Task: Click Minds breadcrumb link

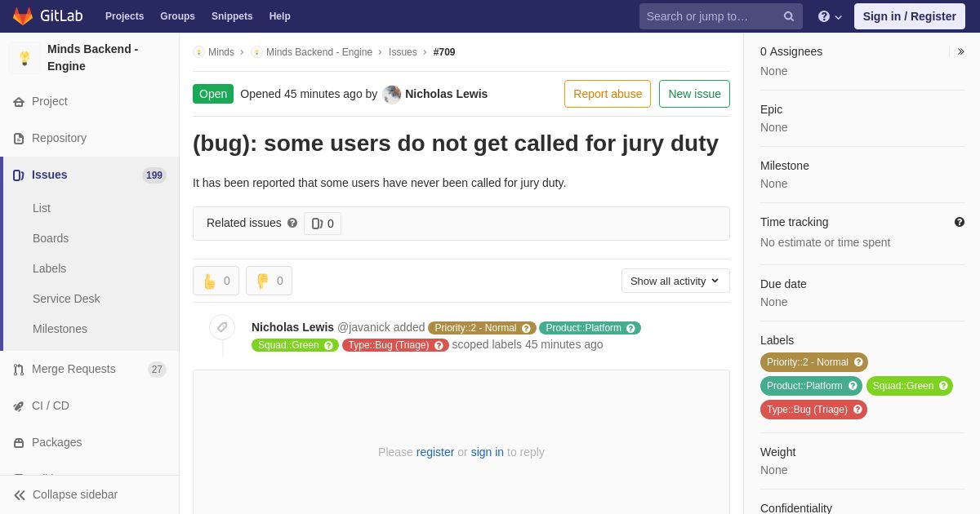Action: pos(221,52)
